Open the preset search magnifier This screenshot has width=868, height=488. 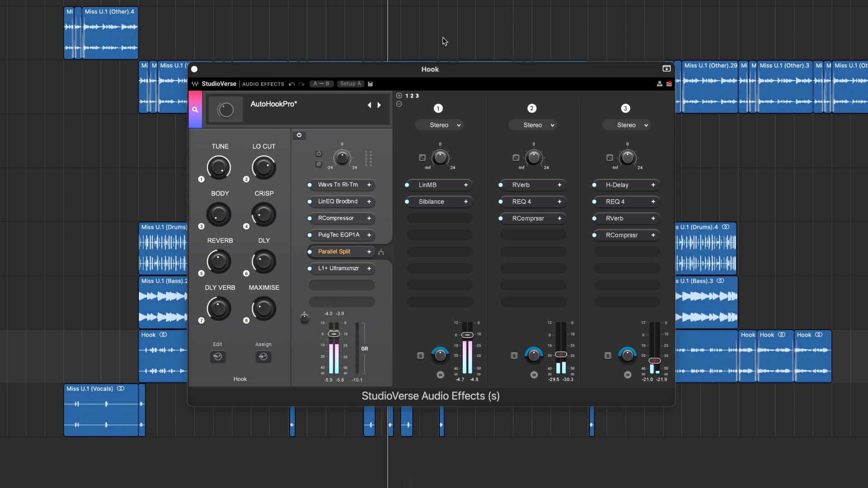(x=195, y=110)
